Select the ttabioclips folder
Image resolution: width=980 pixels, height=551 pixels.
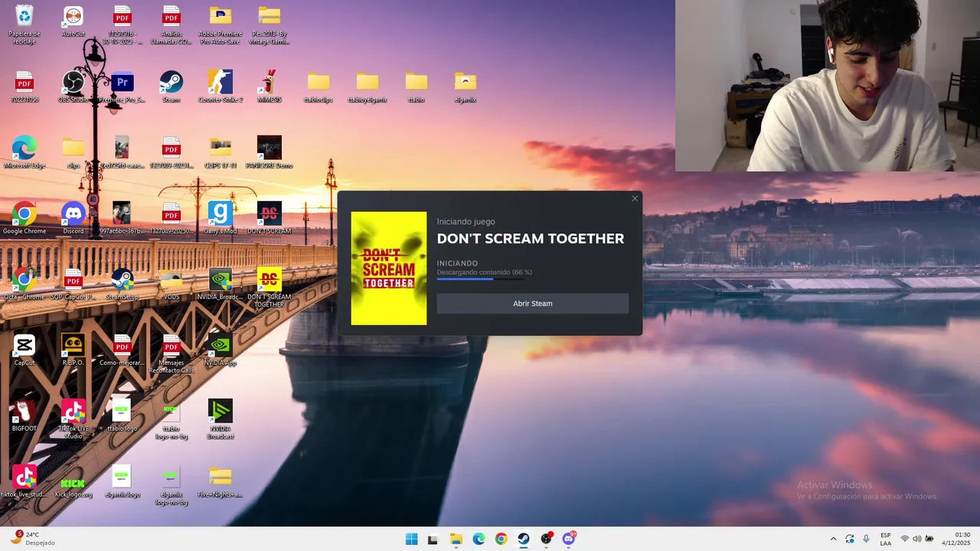point(318,87)
